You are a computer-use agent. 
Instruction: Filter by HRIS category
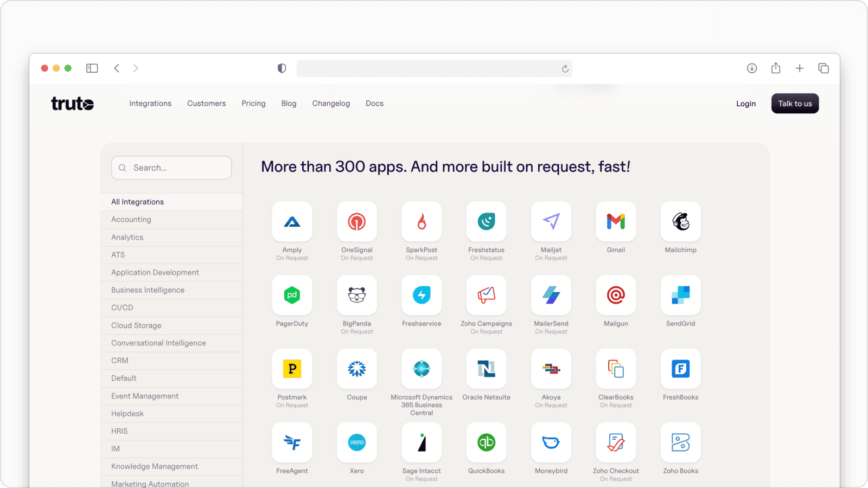(x=171, y=431)
